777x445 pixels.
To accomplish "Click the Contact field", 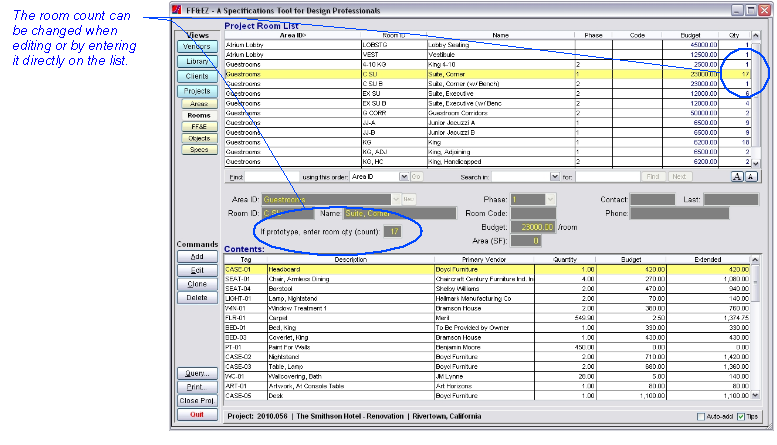I will 652,199.
